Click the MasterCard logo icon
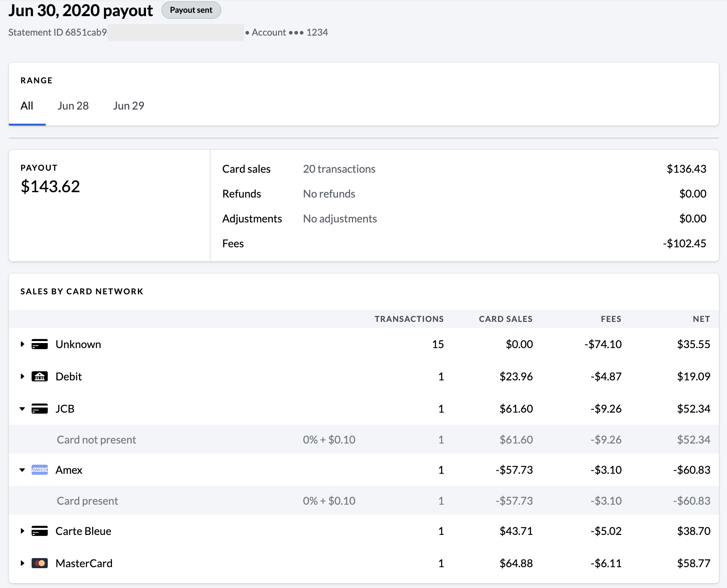This screenshot has height=588, width=727. pyautogui.click(x=40, y=563)
